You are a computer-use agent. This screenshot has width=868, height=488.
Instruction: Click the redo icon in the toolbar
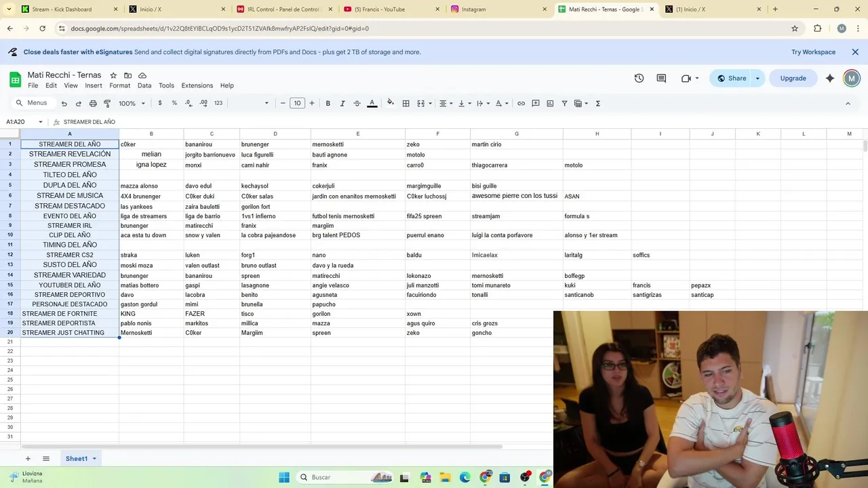click(78, 104)
